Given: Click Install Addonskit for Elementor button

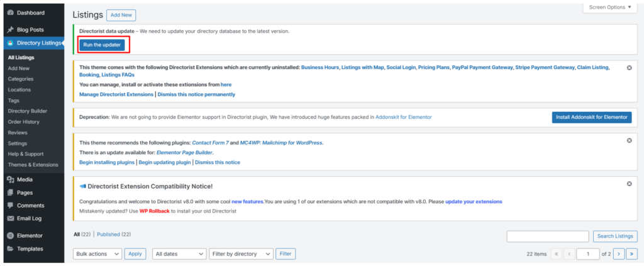Looking at the screenshot, I should (x=591, y=117).
